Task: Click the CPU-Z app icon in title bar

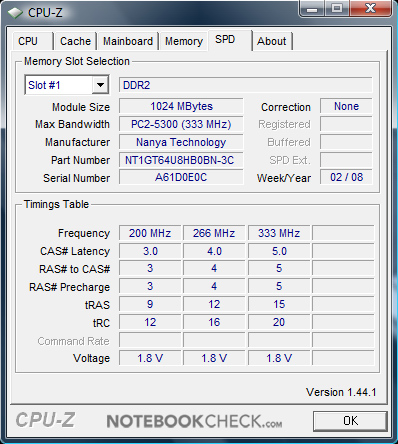Action: pos(15,13)
